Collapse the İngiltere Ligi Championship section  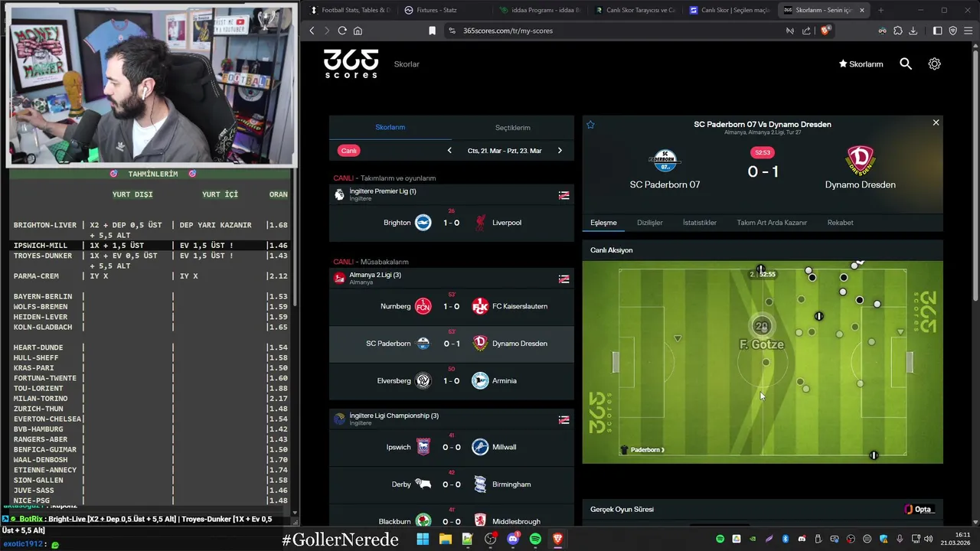[563, 419]
